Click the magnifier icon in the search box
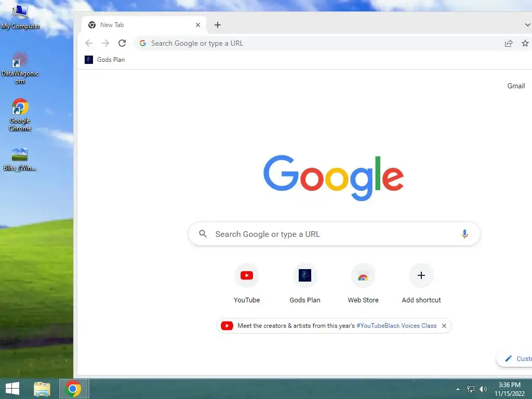The image size is (532, 399). tap(203, 234)
